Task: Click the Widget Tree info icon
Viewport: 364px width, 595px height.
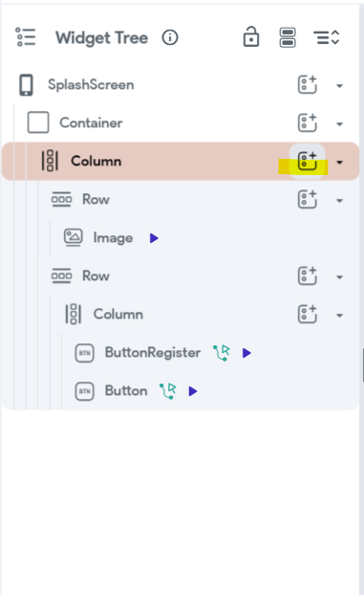Action: (x=170, y=37)
